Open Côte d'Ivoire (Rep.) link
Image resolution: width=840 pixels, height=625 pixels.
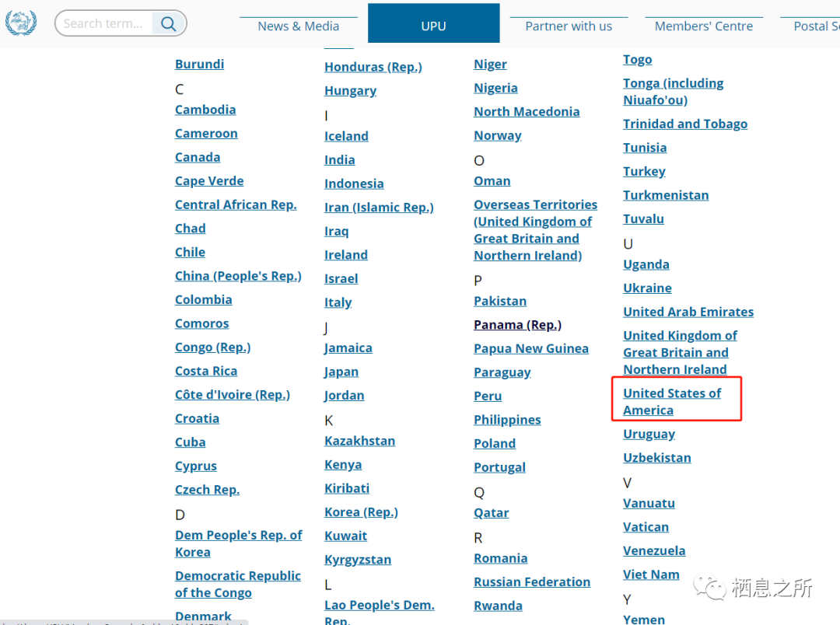pyautogui.click(x=233, y=395)
